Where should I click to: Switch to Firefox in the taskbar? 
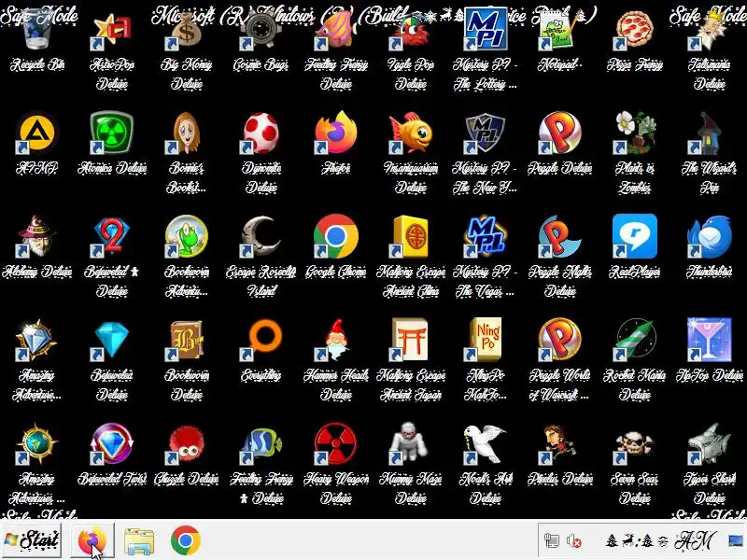point(92,540)
